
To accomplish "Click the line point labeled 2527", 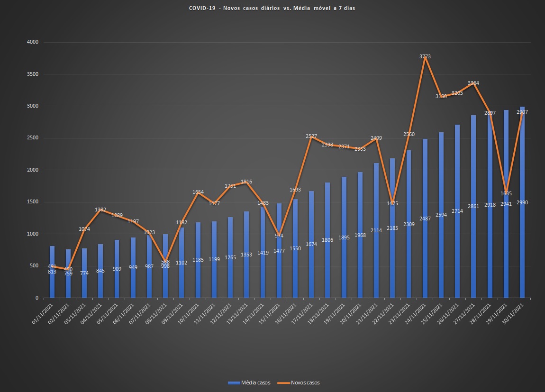I will tap(311, 137).
